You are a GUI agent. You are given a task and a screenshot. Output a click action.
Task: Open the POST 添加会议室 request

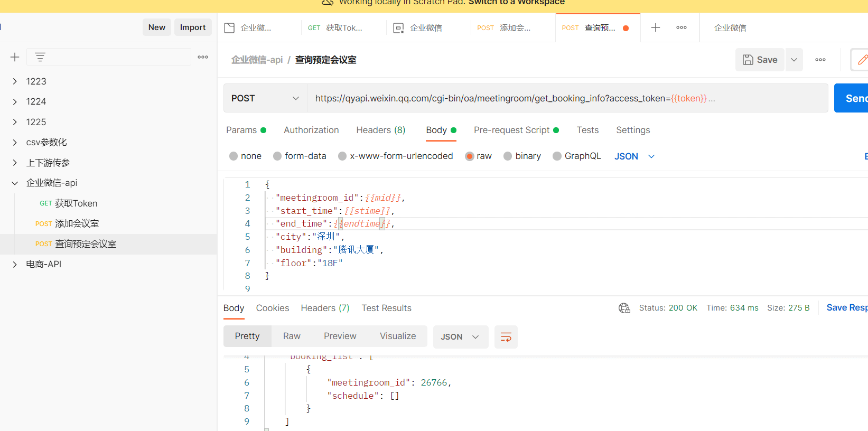108,223
